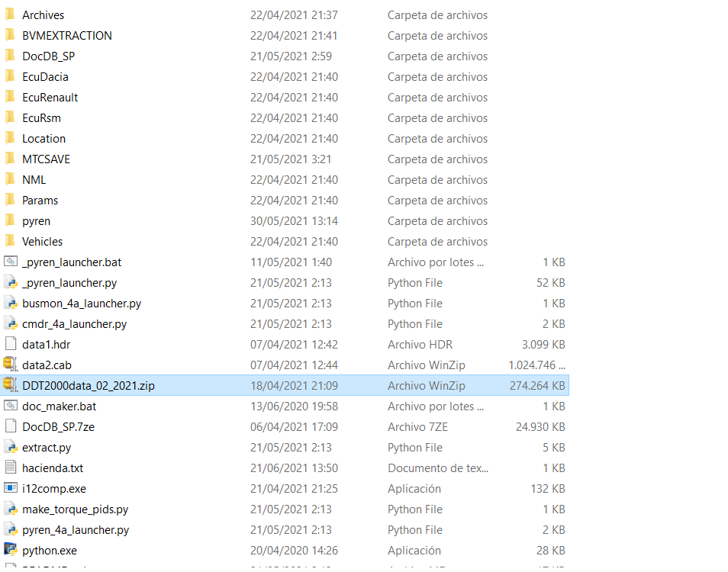Click the size 24.930 KB

click(x=540, y=427)
